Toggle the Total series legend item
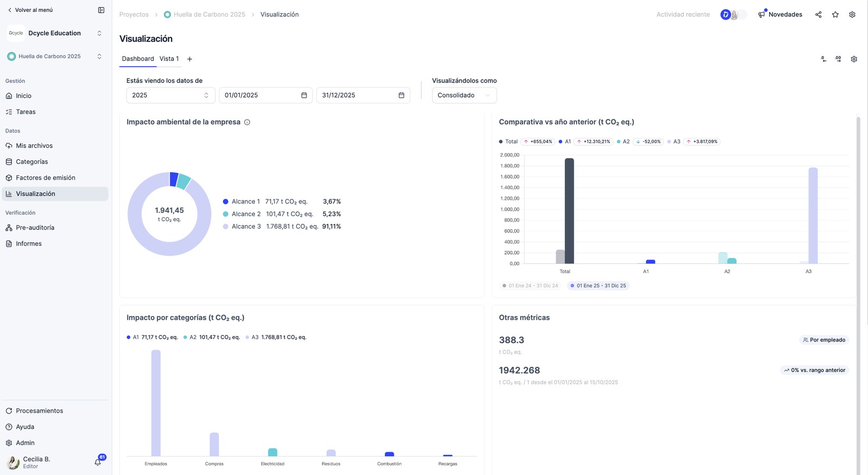The image size is (868, 475). pyautogui.click(x=508, y=142)
